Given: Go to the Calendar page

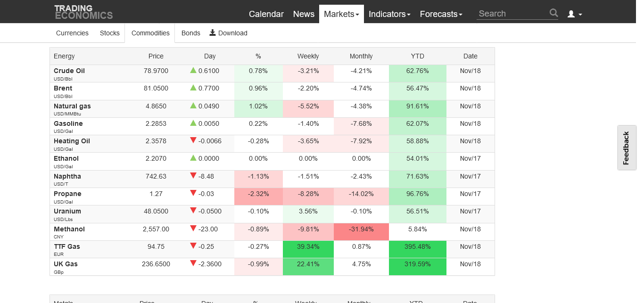Looking at the screenshot, I should click(x=266, y=14).
